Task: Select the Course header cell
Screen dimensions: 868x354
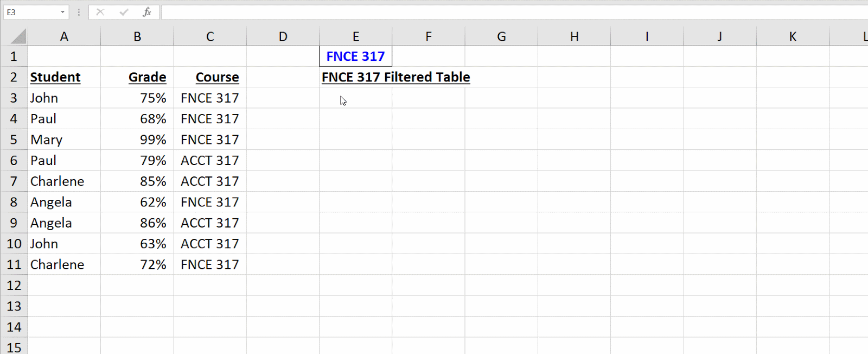Action: (217, 78)
